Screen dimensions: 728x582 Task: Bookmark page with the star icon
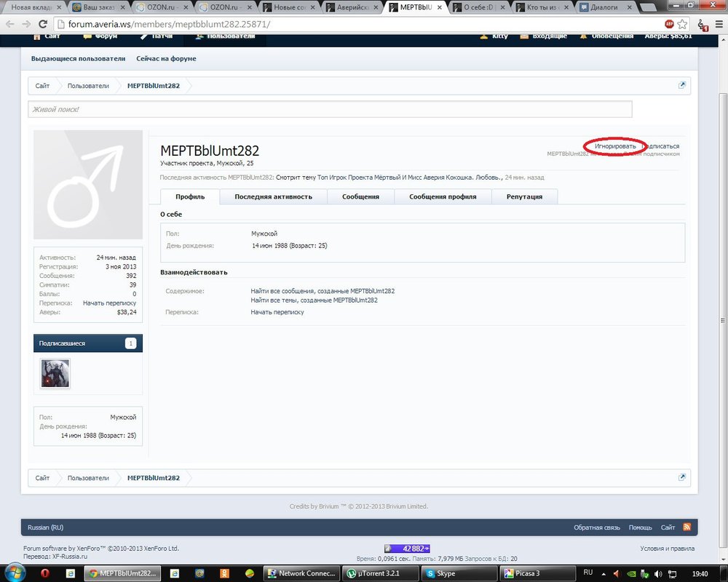pyautogui.click(x=684, y=24)
